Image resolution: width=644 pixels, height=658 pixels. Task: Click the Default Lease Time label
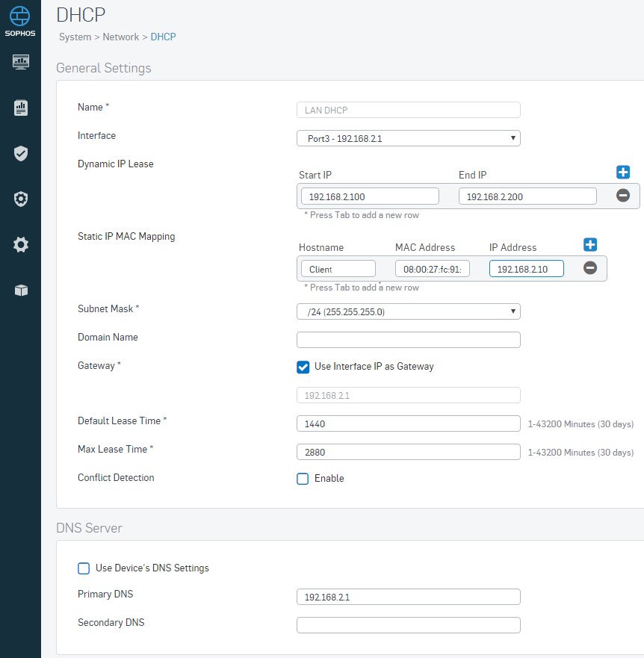pos(123,421)
